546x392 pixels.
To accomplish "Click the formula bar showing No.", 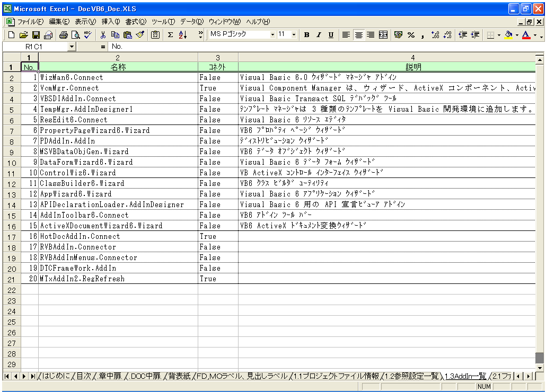I will [325, 47].
